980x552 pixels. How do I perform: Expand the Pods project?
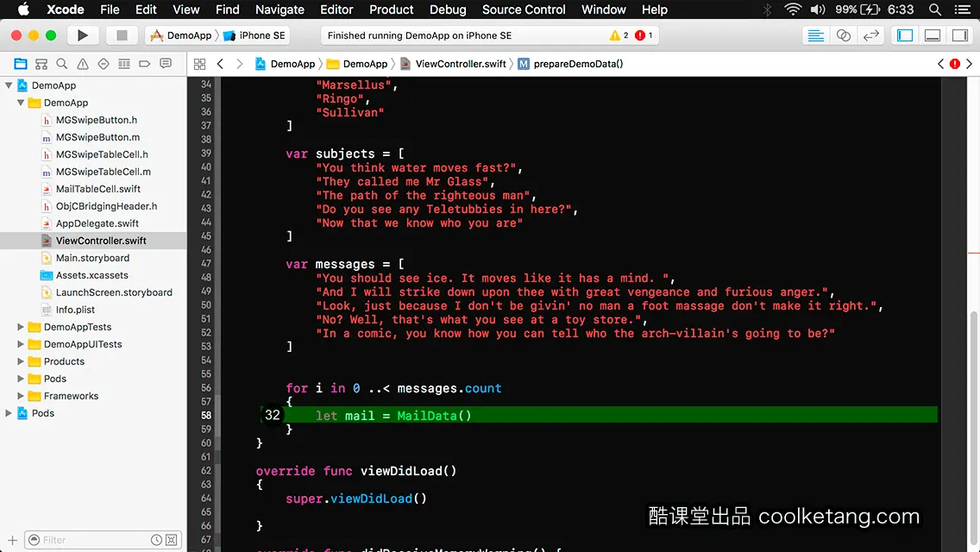(9, 413)
